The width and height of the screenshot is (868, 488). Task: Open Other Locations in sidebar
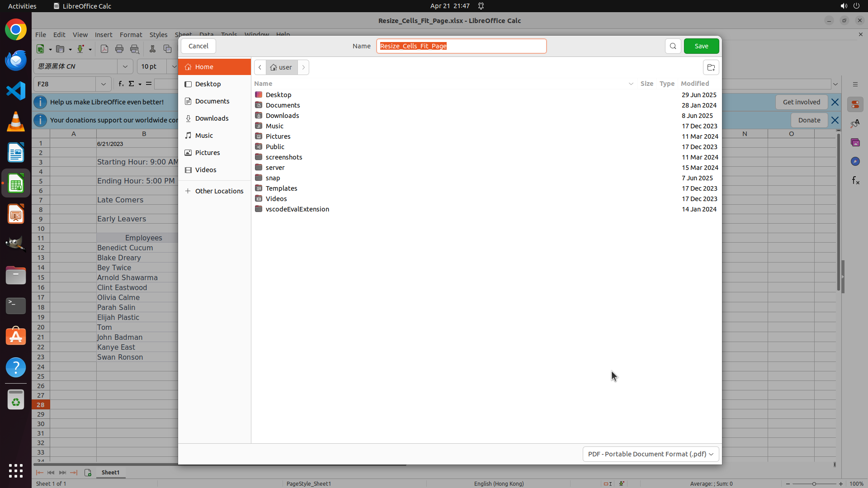coord(219,191)
